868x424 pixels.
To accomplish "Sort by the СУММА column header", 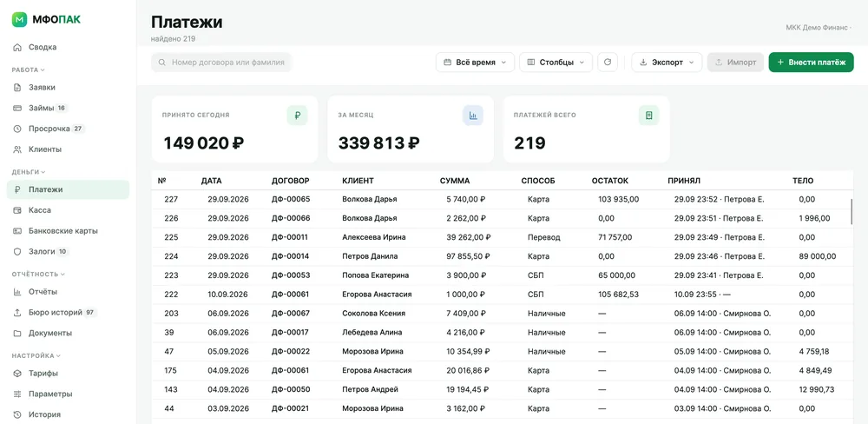I will coord(455,181).
